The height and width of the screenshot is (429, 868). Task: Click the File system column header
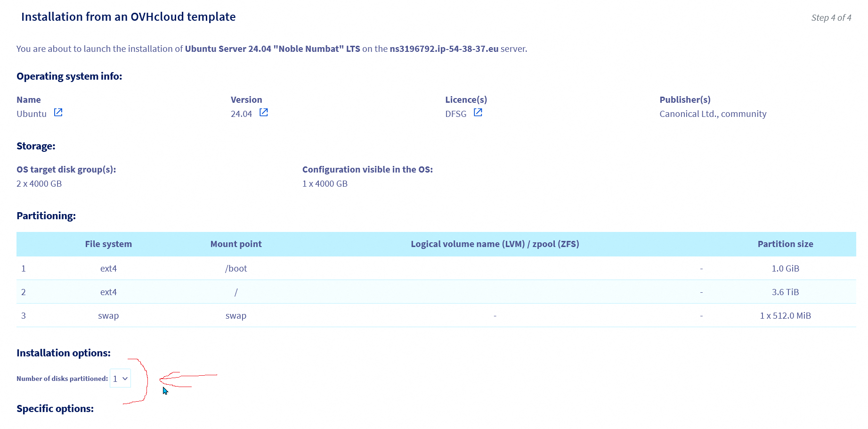108,244
